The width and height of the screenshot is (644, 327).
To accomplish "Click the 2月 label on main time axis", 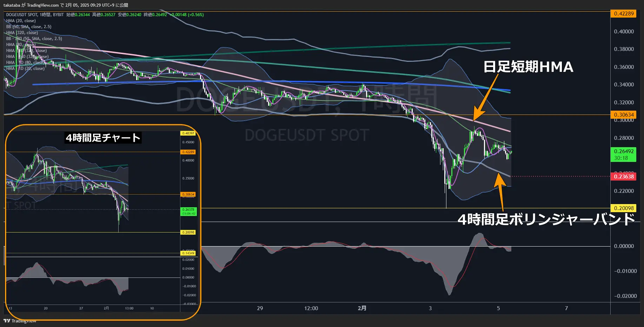I will click(362, 308).
